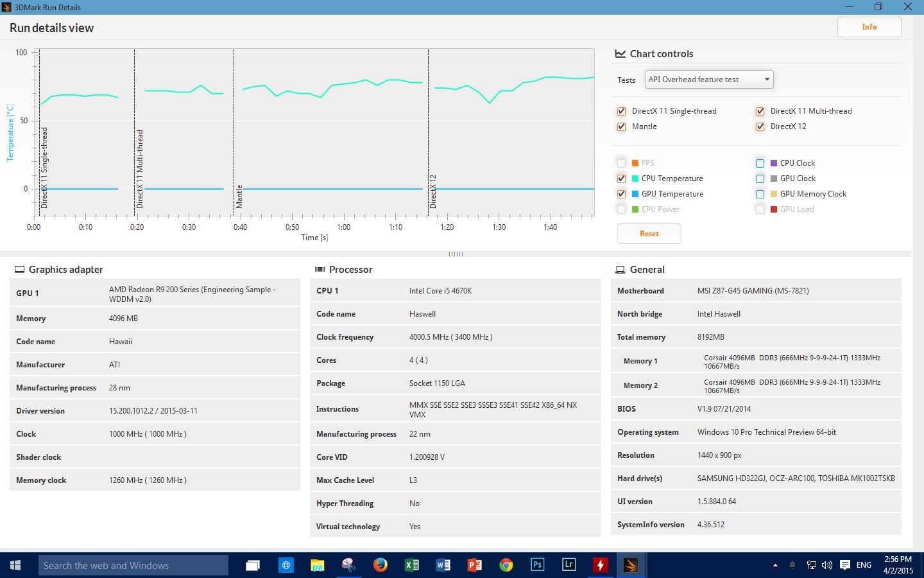Screen dimensions: 924x578
Task: Switch the ENG input language indicator
Action: pos(864,565)
